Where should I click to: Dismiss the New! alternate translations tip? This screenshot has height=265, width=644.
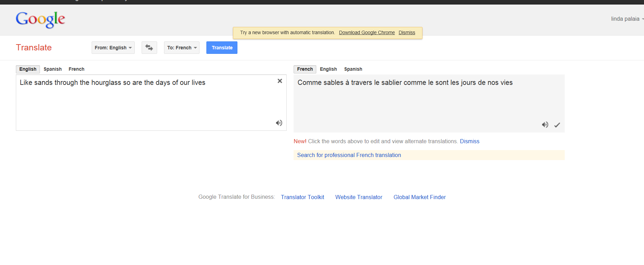(x=470, y=141)
